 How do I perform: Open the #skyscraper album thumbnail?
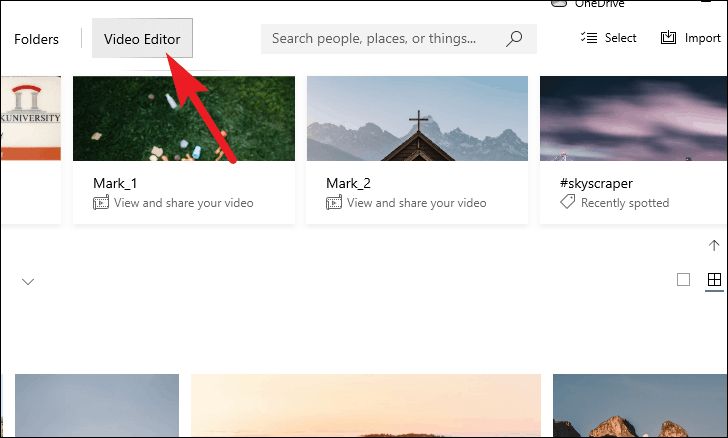click(633, 118)
